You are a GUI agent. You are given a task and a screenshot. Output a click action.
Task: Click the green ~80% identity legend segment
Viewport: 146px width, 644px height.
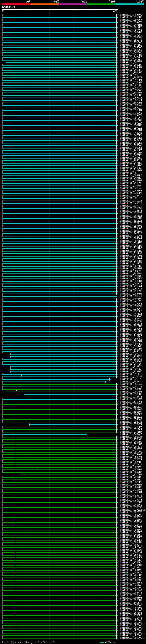pos(101,4)
